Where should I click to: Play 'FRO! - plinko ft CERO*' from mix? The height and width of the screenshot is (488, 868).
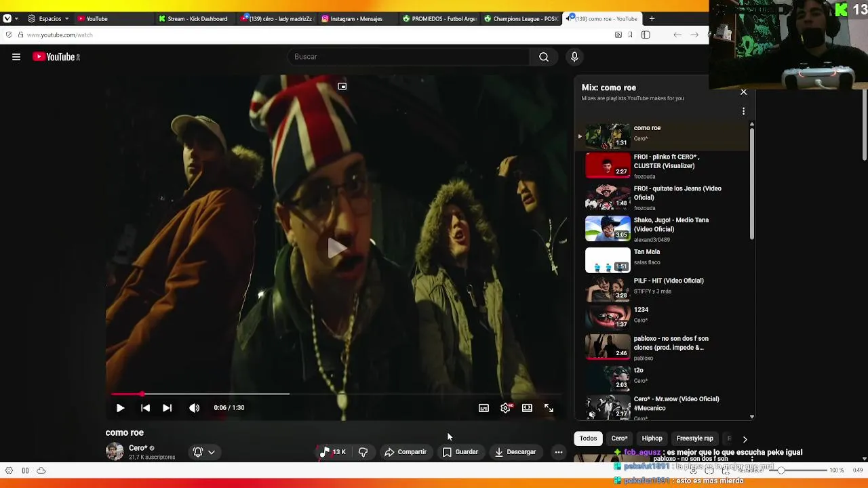(662, 165)
